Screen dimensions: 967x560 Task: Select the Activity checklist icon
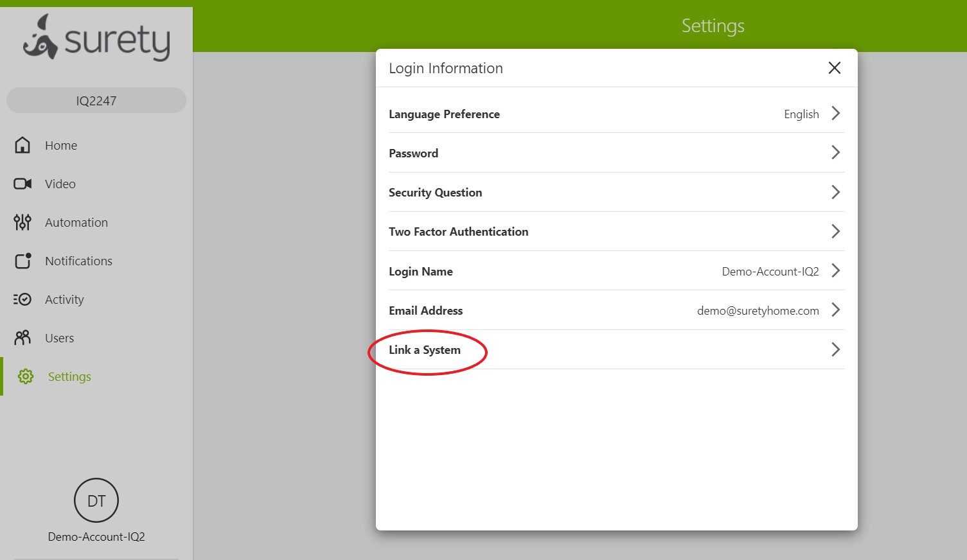coord(22,299)
